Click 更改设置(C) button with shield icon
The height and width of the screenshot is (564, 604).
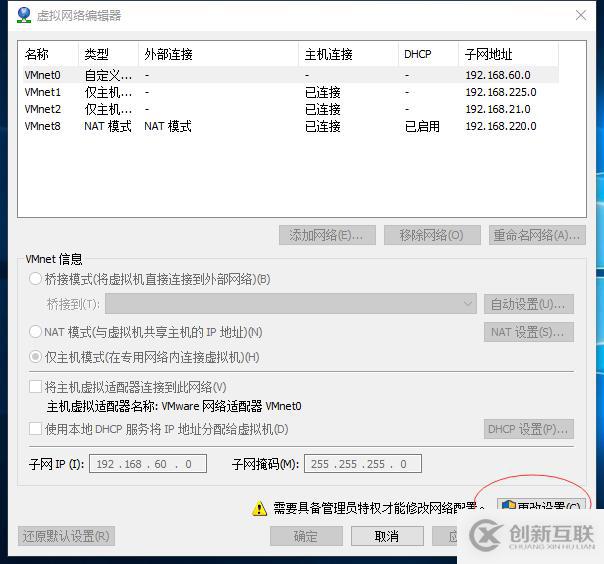coord(541,504)
